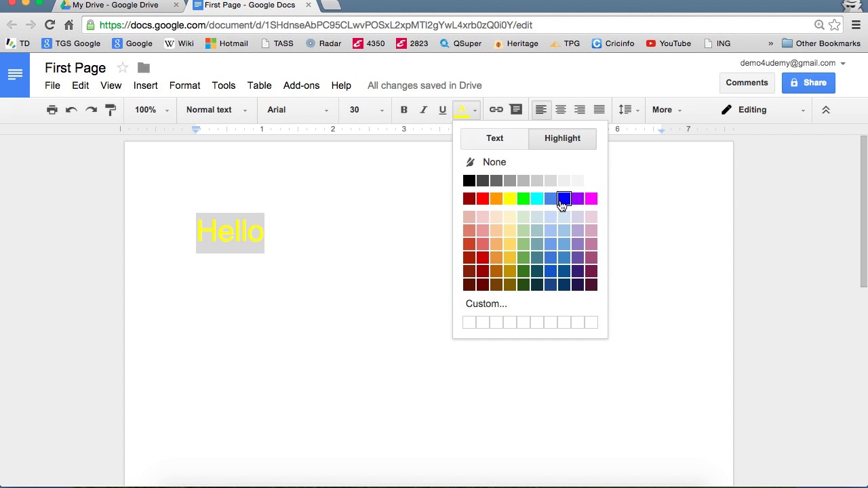Open the Chrome hamburger menu

[x=855, y=25]
